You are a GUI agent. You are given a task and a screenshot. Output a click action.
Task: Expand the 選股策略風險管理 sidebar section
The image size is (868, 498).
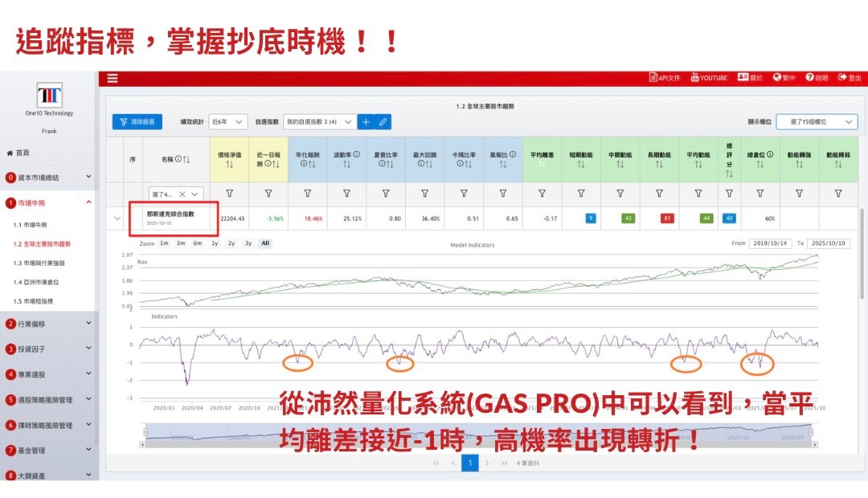49,399
